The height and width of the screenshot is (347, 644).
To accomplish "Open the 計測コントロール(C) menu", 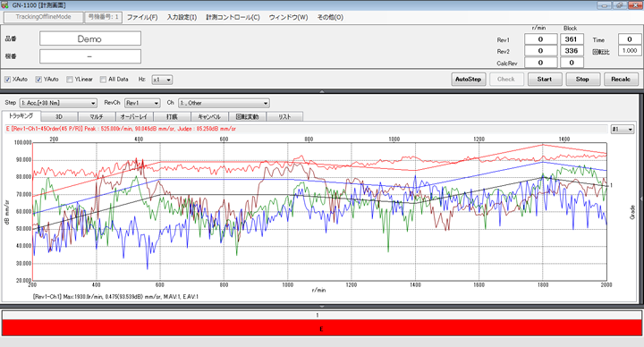I will tap(233, 17).
